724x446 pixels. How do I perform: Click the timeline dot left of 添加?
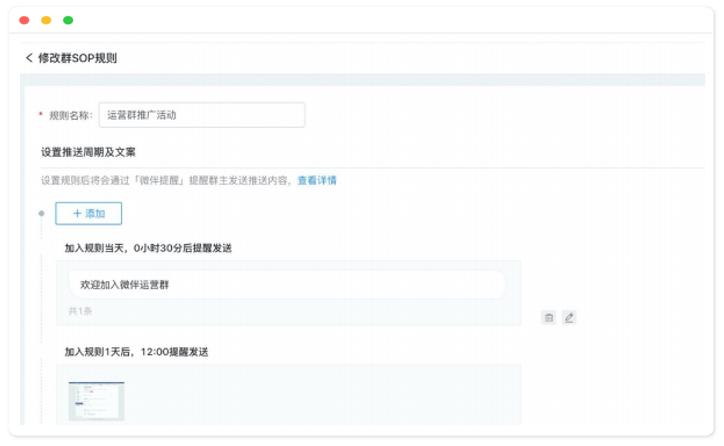(x=41, y=213)
